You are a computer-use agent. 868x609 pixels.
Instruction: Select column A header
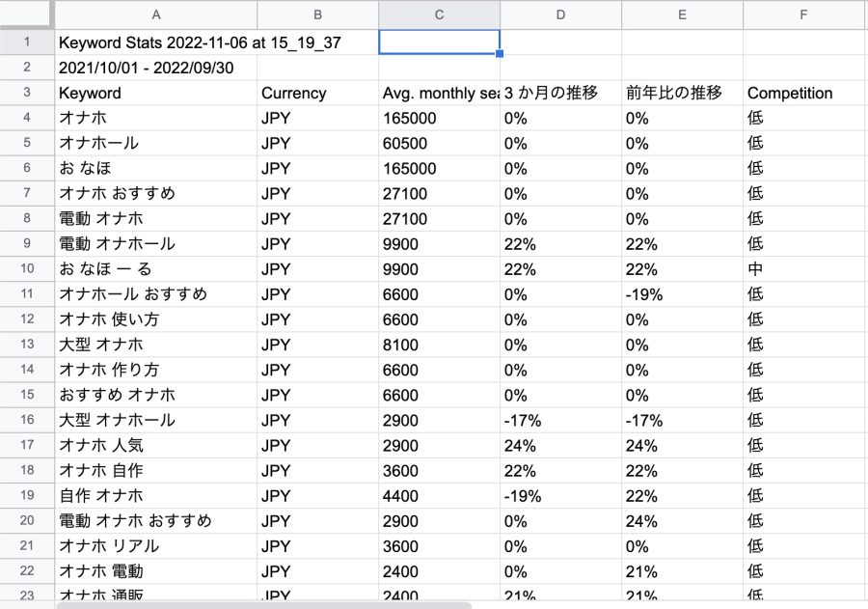pos(156,14)
